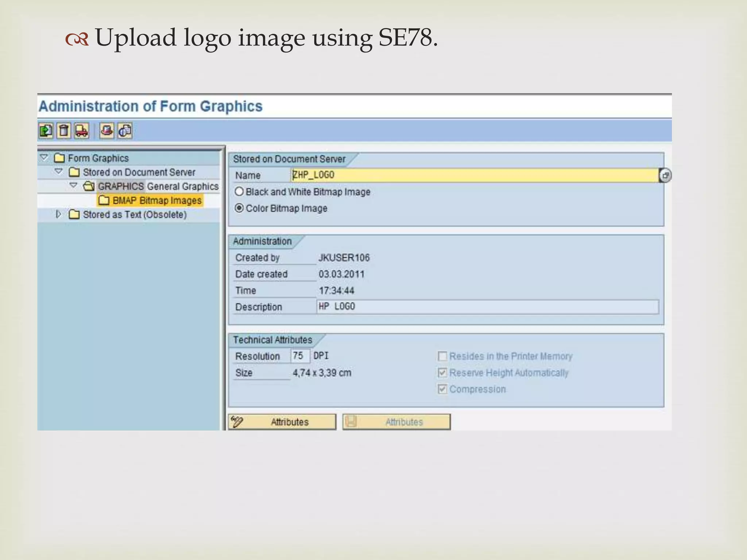Collapse the Form Graphics tree node
Screen dimensions: 747x560
pos(44,157)
